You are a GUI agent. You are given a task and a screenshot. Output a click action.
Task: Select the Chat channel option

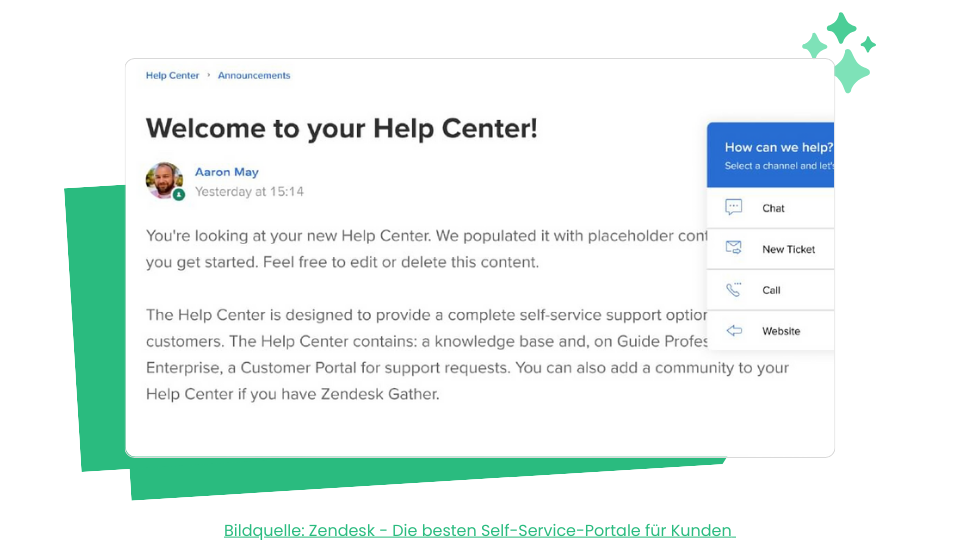[770, 208]
